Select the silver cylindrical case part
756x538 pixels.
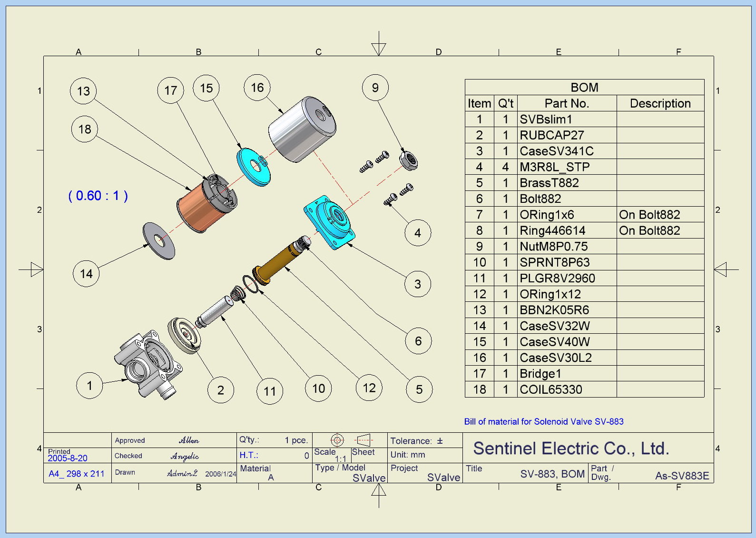(301, 130)
